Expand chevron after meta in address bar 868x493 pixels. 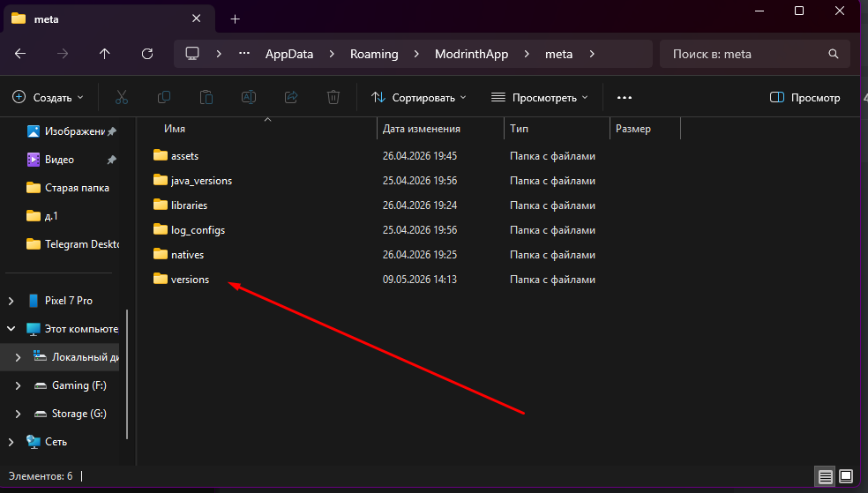[592, 54]
